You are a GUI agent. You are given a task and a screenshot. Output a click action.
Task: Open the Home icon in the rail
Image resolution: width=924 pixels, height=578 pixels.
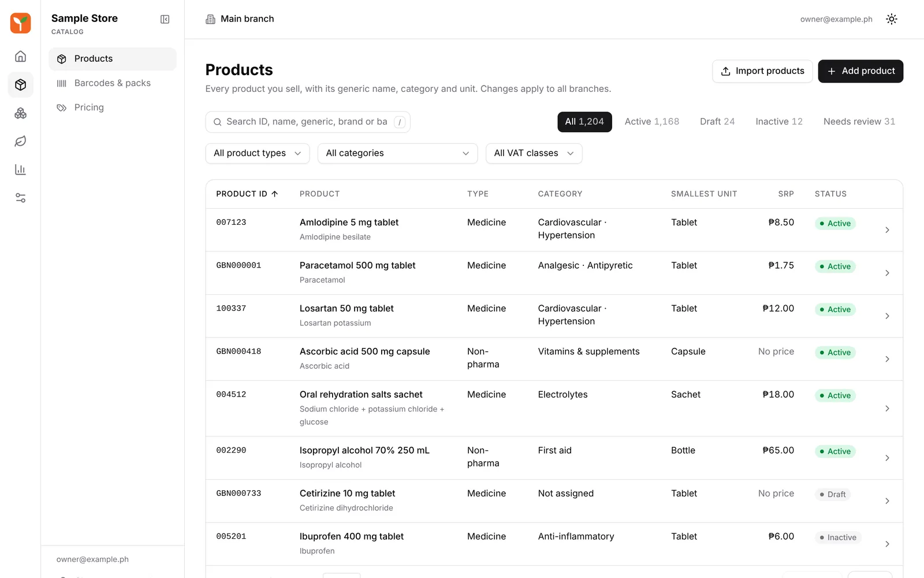point(20,56)
